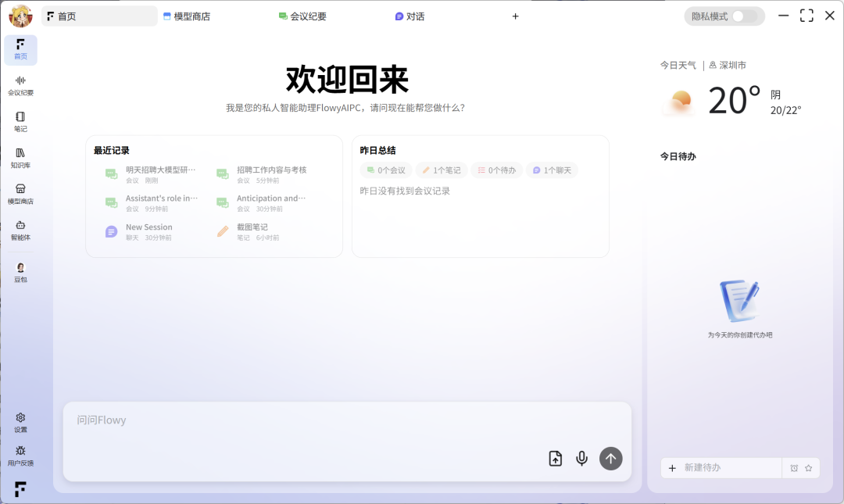Open the 招聘工作内容与考核 recent record
The image size is (844, 504).
(x=271, y=170)
